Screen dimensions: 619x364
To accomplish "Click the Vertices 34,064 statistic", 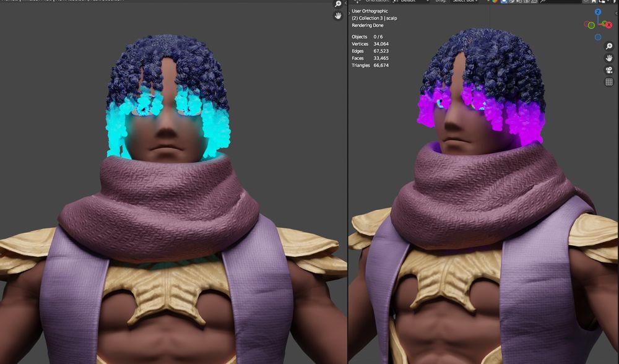I will [x=370, y=44].
